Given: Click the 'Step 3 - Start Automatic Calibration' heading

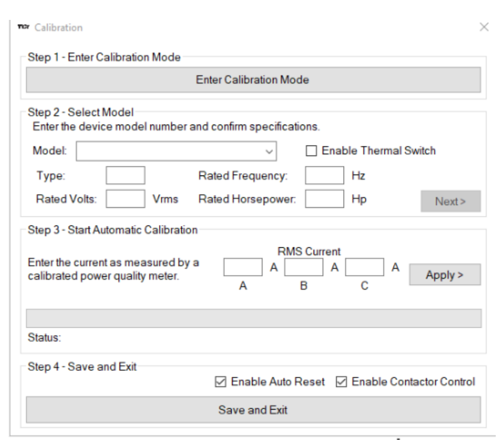Looking at the screenshot, I should (112, 230).
